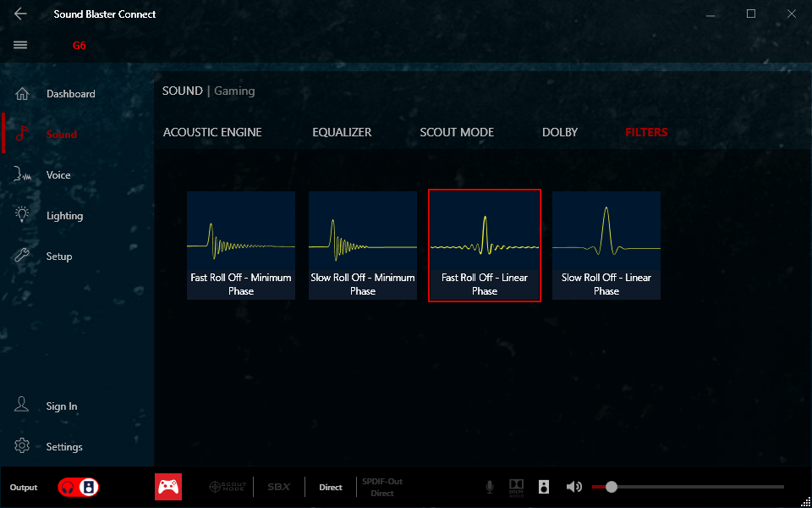Click the Gaming profile label
Screen dimensions: 812x508
tap(234, 91)
